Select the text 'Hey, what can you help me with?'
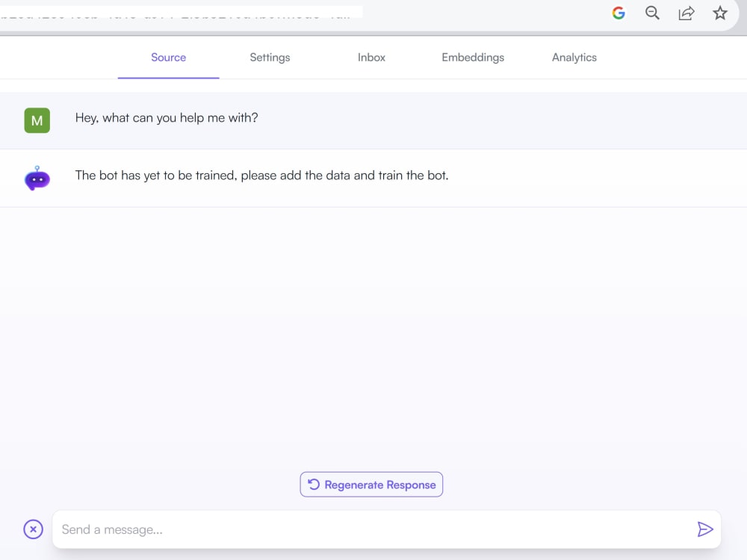 point(167,118)
